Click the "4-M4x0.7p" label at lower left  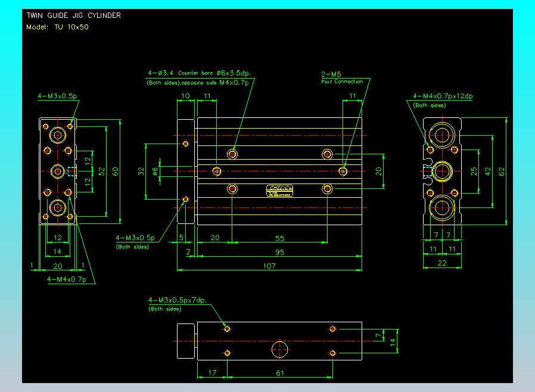pos(66,279)
